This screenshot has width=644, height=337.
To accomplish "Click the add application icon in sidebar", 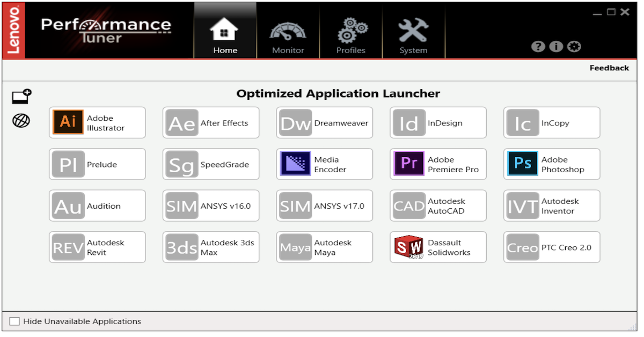I will [21, 97].
